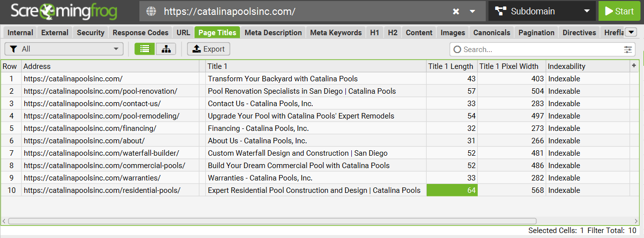
Task: Switch to the Response Codes tab
Action: tap(140, 33)
